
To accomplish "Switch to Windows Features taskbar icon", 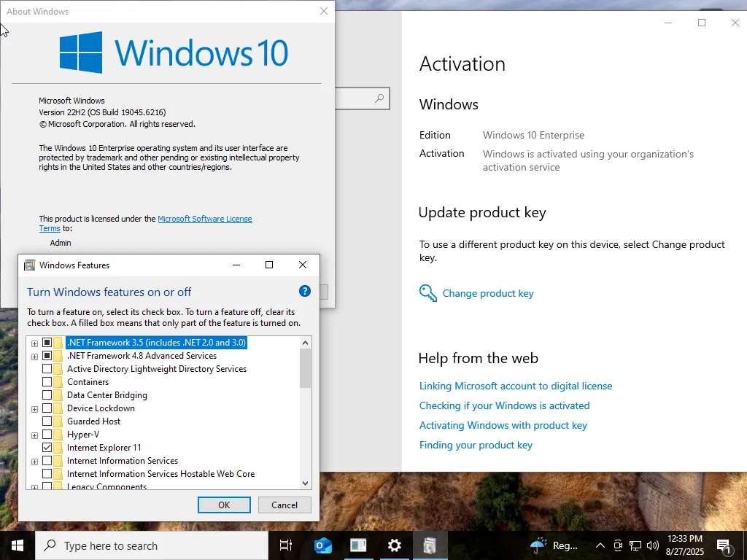I will (430, 545).
